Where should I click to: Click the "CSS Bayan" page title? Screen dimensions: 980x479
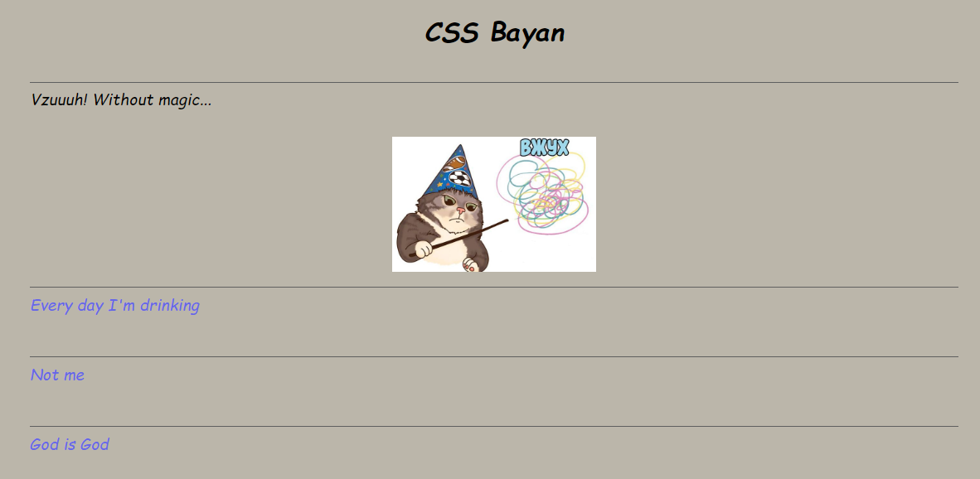tap(494, 33)
